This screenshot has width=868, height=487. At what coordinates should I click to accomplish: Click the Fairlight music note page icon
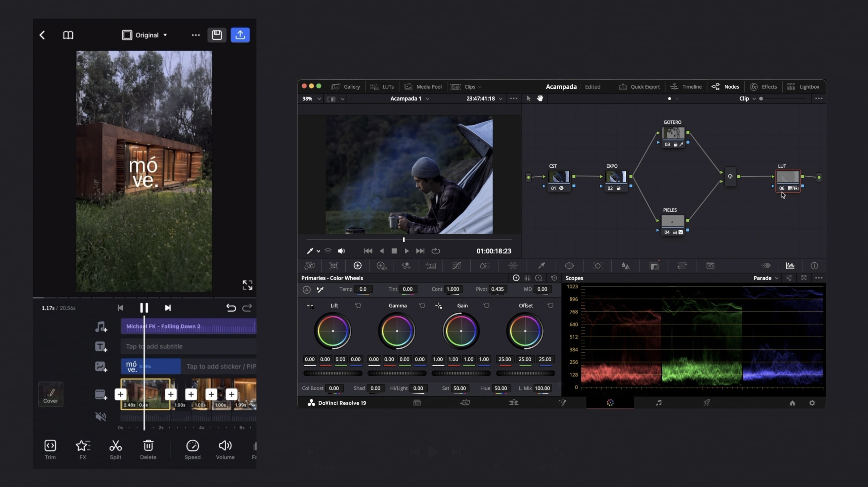tap(658, 403)
